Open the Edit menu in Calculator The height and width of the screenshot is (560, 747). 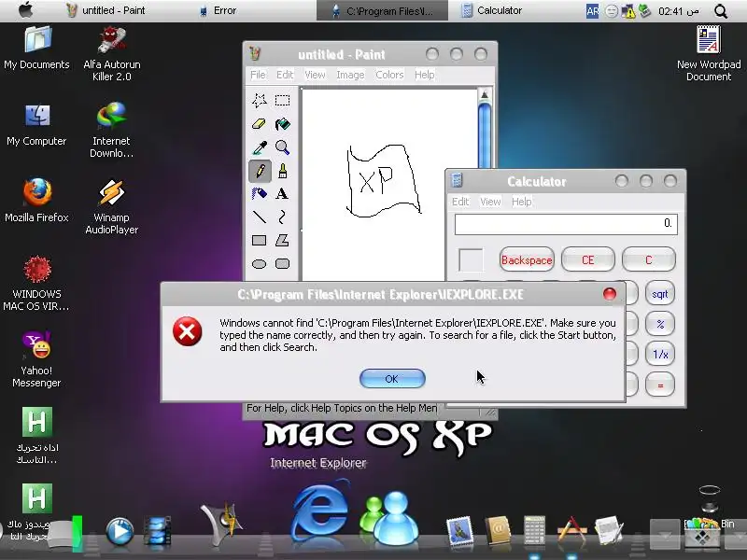(460, 202)
